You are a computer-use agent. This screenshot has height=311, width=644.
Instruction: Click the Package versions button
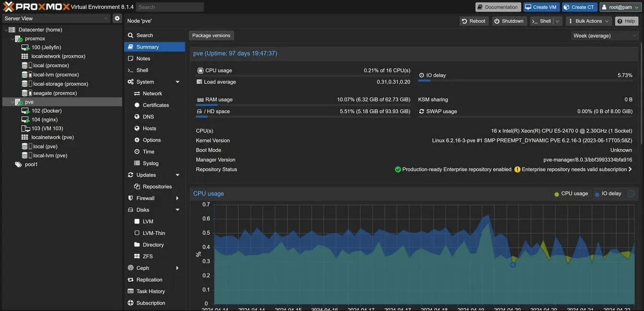coord(211,36)
